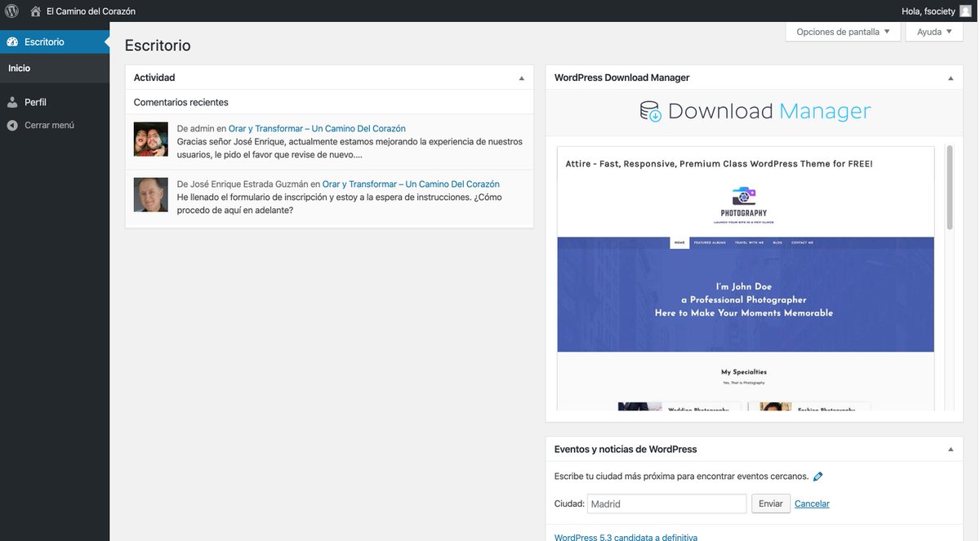Click the pencil edit-city icon
The image size is (980, 541).
818,477
